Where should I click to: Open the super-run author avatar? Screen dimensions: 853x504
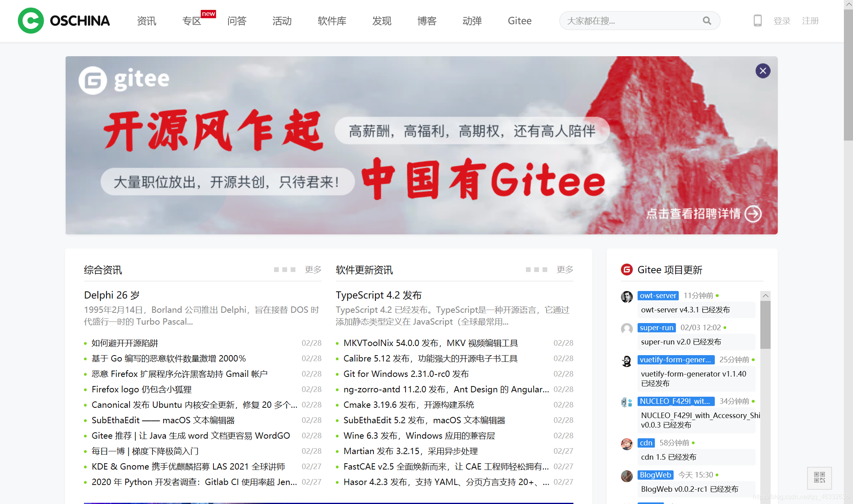click(x=626, y=329)
